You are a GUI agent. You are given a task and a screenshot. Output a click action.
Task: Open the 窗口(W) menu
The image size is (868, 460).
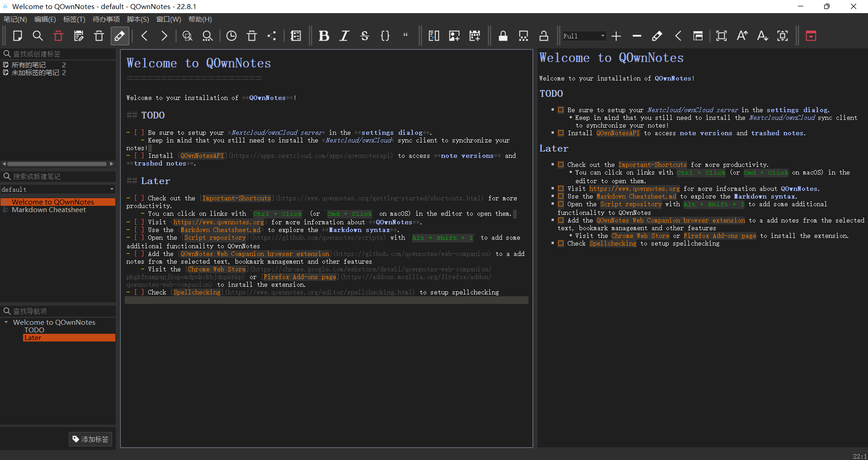pyautogui.click(x=169, y=19)
